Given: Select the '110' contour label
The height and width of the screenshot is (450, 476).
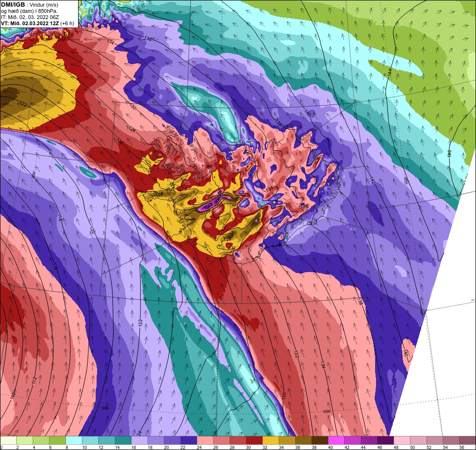Looking at the screenshot, I should tap(13, 395).
